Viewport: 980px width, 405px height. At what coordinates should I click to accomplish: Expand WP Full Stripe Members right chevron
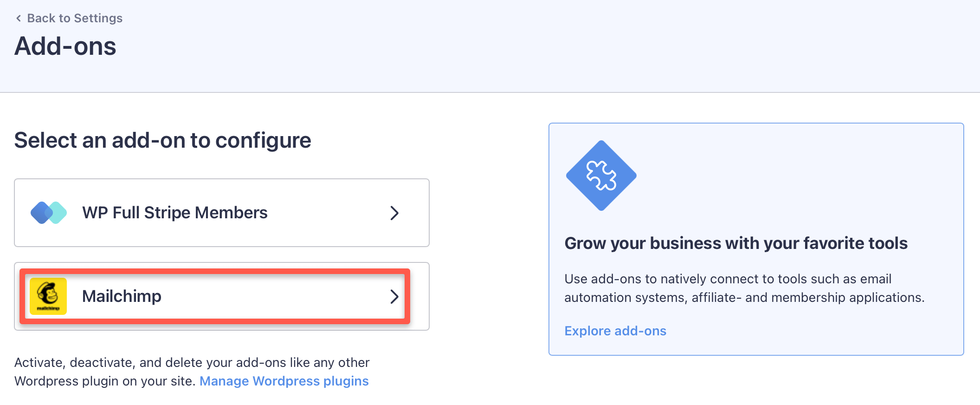pyautogui.click(x=394, y=213)
